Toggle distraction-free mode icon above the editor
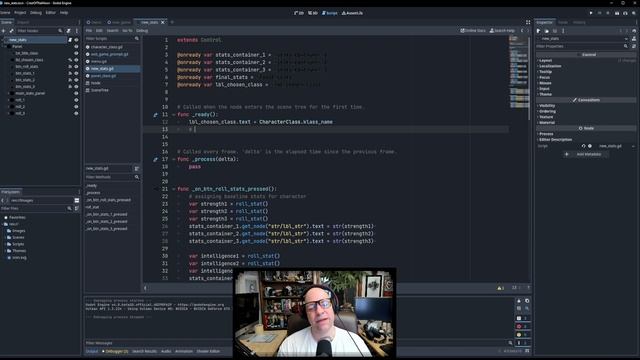640x360 pixels. (528, 22)
